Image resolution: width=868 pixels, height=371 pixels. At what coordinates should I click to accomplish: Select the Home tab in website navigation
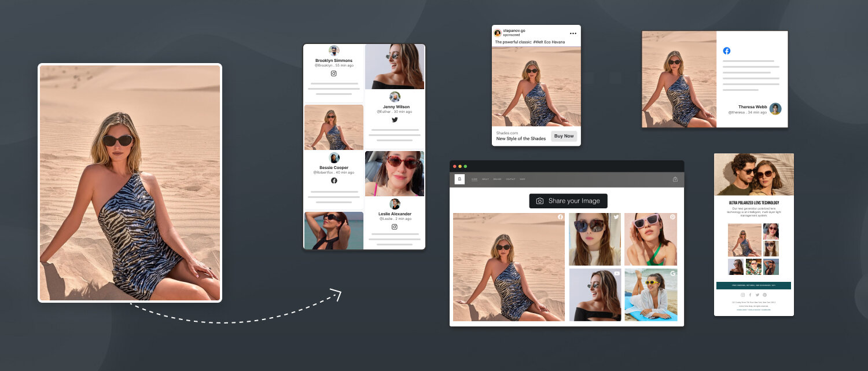pyautogui.click(x=475, y=179)
